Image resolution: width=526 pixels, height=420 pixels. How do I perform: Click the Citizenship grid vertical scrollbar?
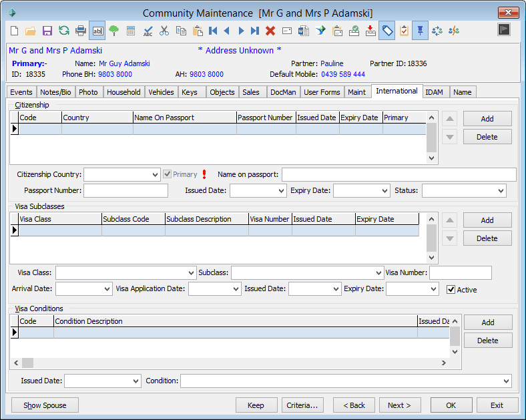click(x=431, y=138)
